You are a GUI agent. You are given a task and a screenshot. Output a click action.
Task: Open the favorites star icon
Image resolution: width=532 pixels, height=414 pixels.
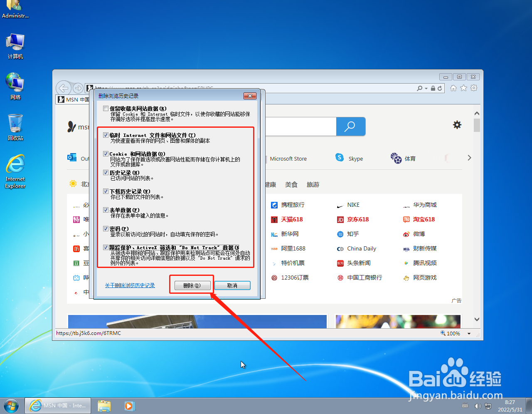pos(463,88)
